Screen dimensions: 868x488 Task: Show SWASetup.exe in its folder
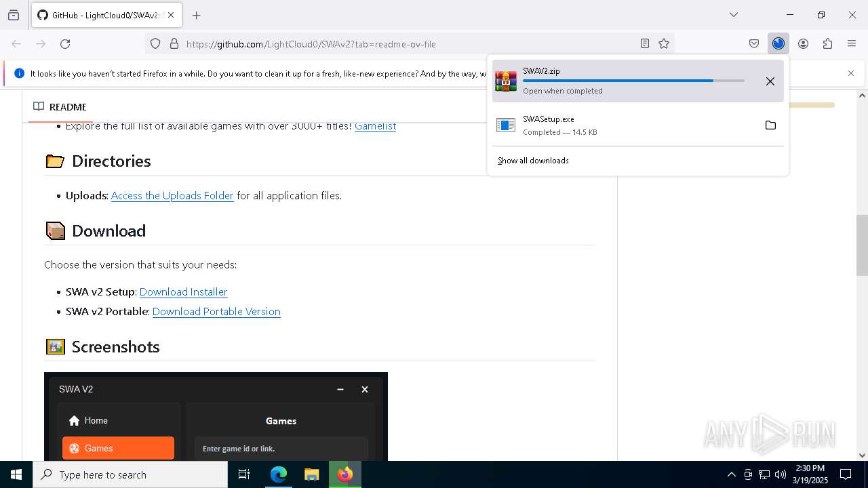(x=770, y=125)
